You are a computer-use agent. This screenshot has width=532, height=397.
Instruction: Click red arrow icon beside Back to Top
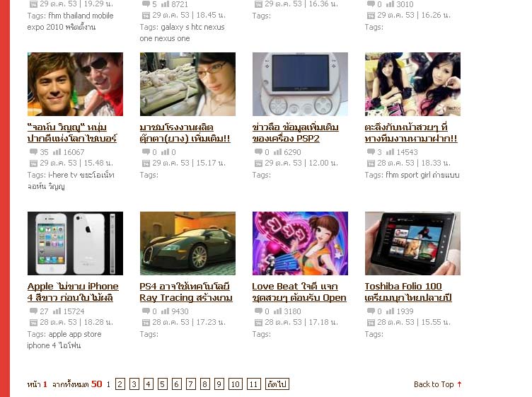[459, 384]
